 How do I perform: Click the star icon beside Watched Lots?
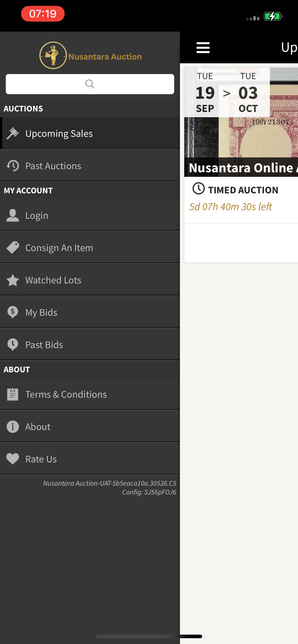(x=13, y=280)
